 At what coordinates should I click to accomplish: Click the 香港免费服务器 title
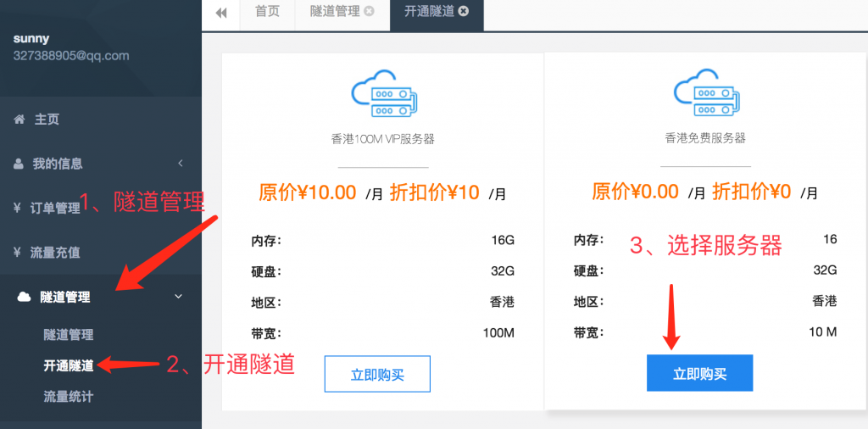705,138
